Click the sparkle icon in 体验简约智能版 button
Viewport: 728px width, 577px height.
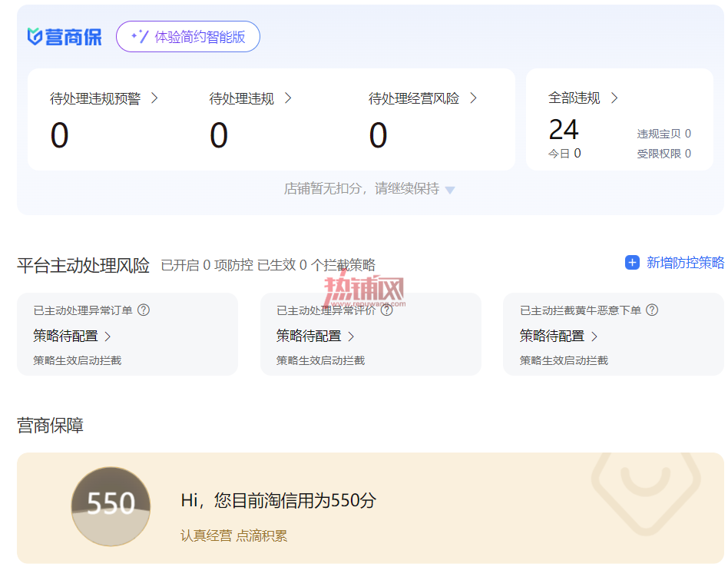point(140,36)
